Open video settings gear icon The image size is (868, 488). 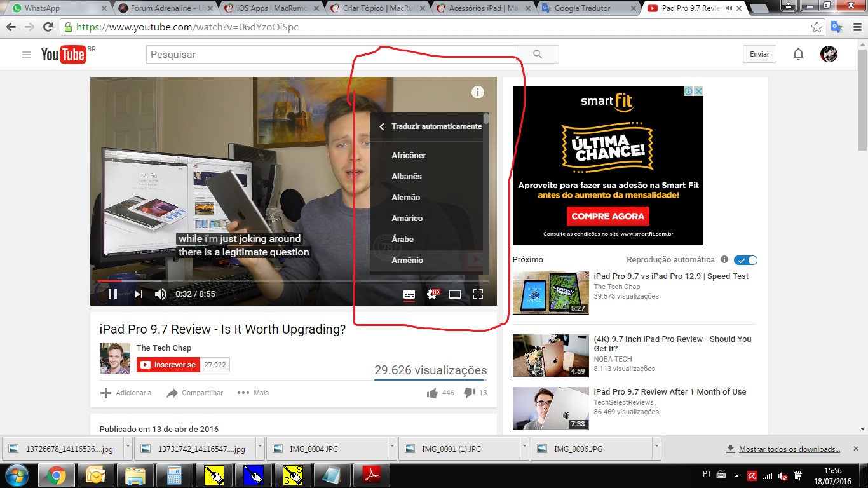432,294
